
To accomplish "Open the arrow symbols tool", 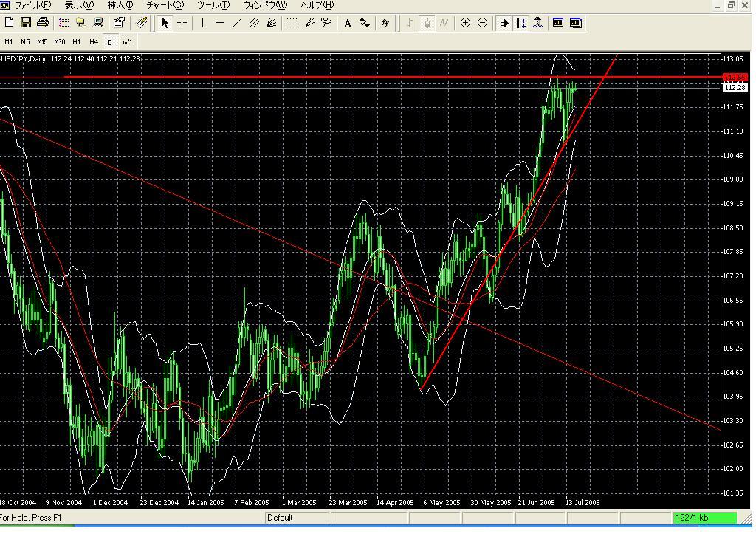I will pyautogui.click(x=365, y=23).
